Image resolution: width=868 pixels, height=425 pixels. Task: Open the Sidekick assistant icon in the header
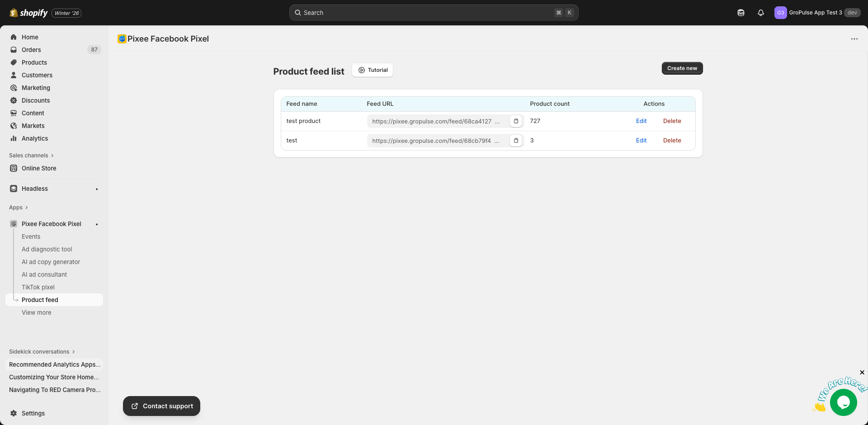point(741,13)
